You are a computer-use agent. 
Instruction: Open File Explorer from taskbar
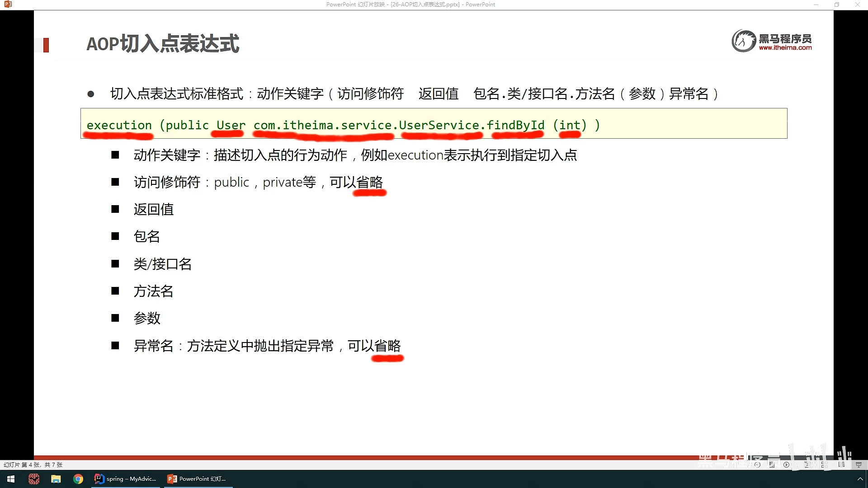[x=56, y=479]
